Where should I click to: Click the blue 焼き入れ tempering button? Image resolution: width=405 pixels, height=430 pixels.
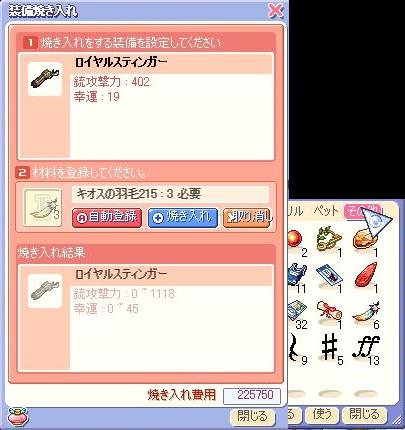[x=183, y=218]
